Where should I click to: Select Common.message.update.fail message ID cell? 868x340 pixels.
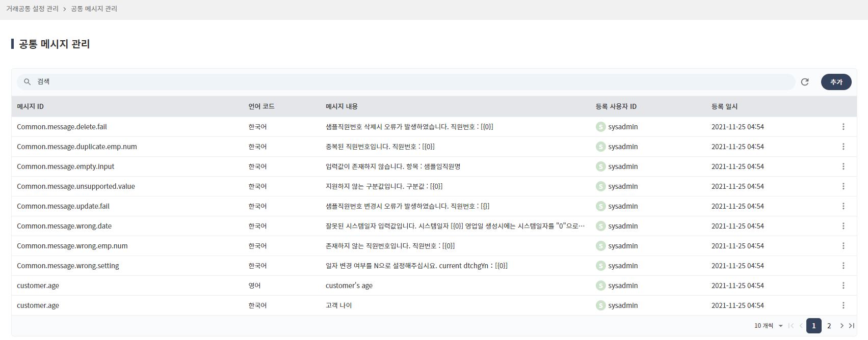pos(63,206)
